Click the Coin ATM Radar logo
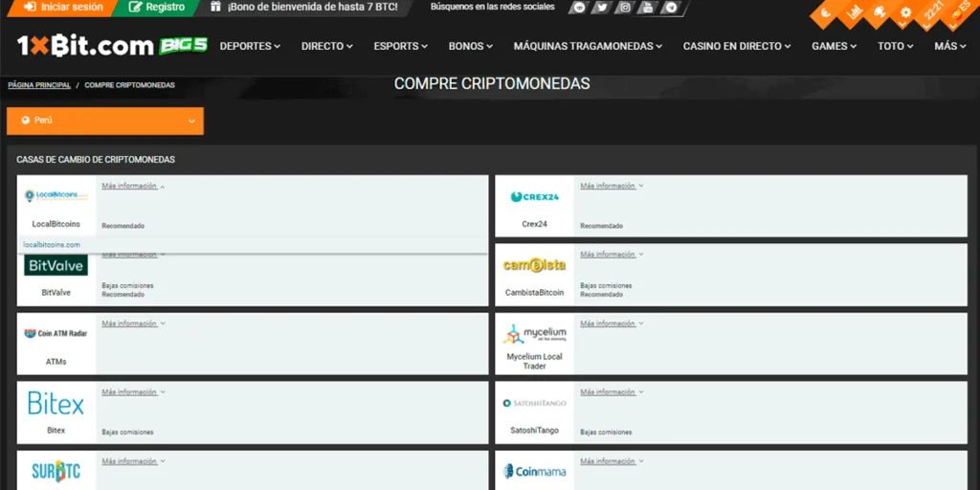The width and height of the screenshot is (980, 490). (x=56, y=334)
